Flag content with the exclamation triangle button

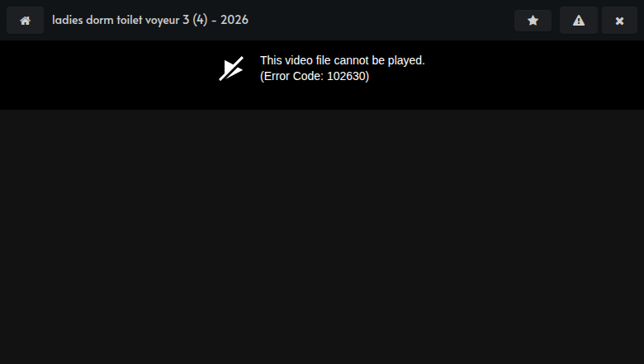pyautogui.click(x=578, y=21)
